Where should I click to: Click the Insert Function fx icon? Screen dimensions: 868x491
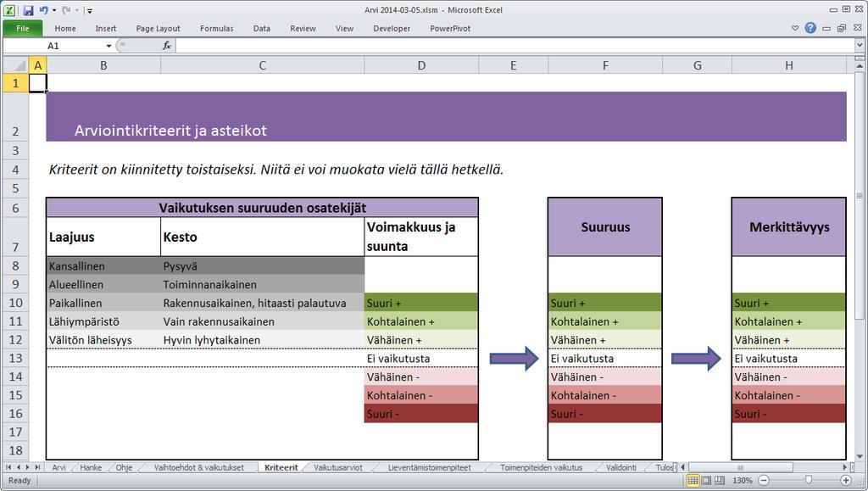pos(167,46)
